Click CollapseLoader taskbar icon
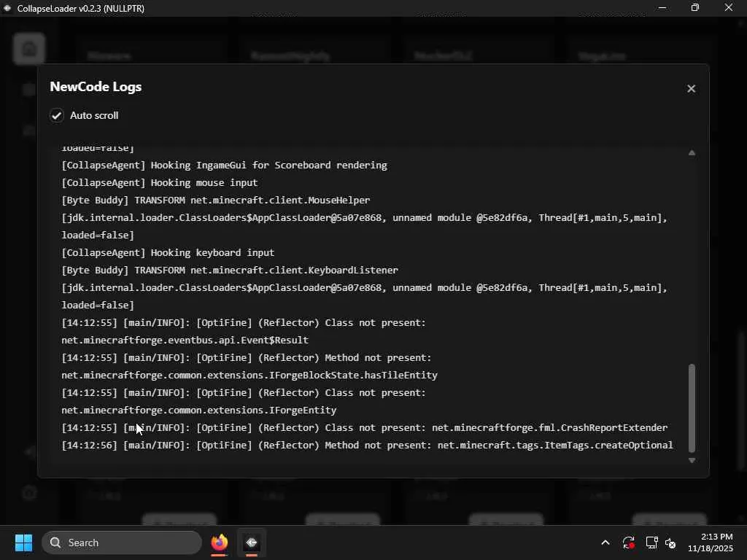The height and width of the screenshot is (560, 747). click(x=252, y=542)
